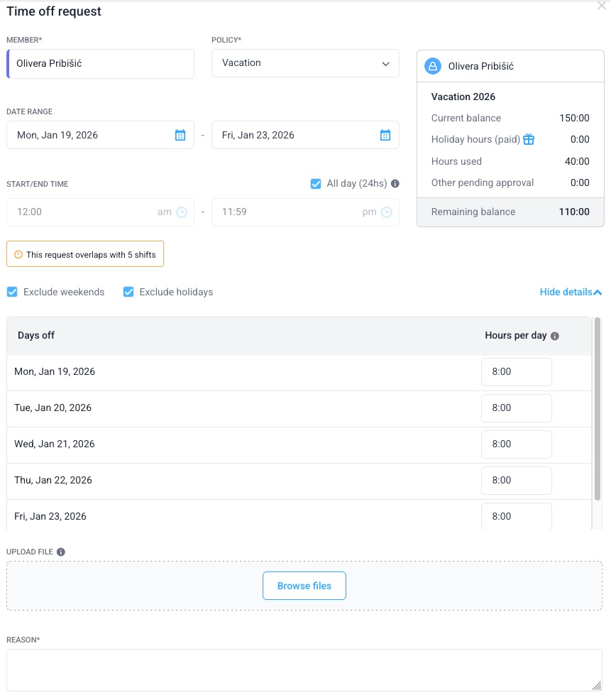Image resolution: width=611 pixels, height=700 pixels.
Task: Open the Policy dropdown showing Vacation
Action: pos(305,63)
